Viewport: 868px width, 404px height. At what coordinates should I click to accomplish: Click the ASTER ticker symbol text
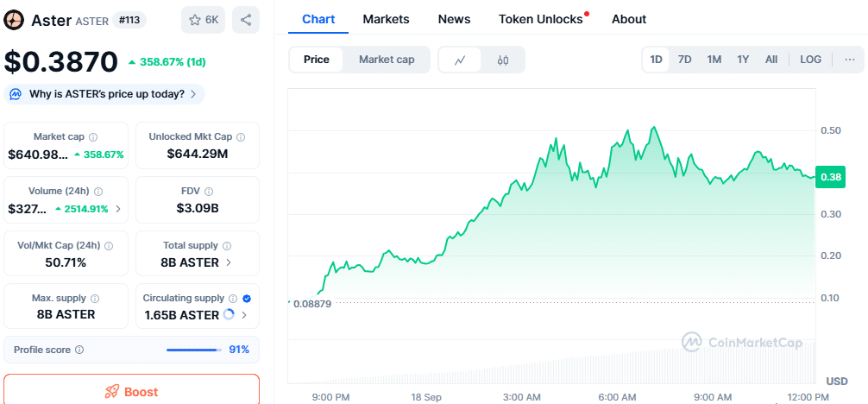pyautogui.click(x=92, y=21)
